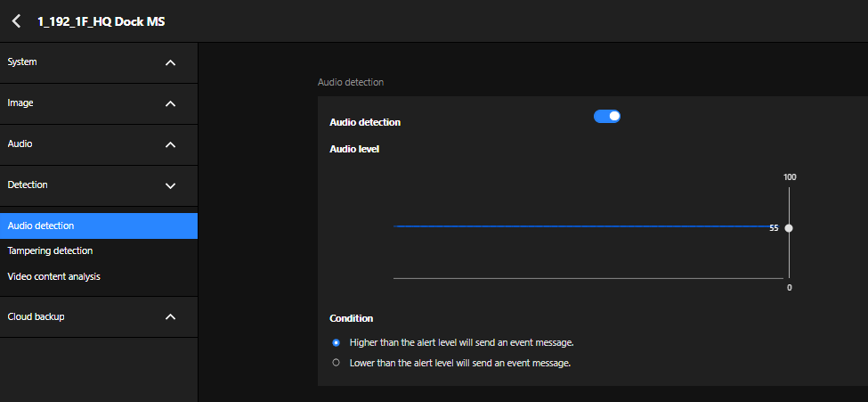Viewport: 868px width, 402px height.
Task: Open the System section label in sidebar
Action: (22, 62)
